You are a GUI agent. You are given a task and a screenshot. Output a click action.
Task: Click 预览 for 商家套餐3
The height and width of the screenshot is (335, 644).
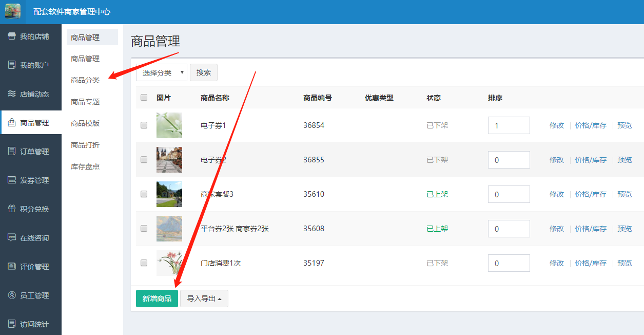(x=625, y=194)
